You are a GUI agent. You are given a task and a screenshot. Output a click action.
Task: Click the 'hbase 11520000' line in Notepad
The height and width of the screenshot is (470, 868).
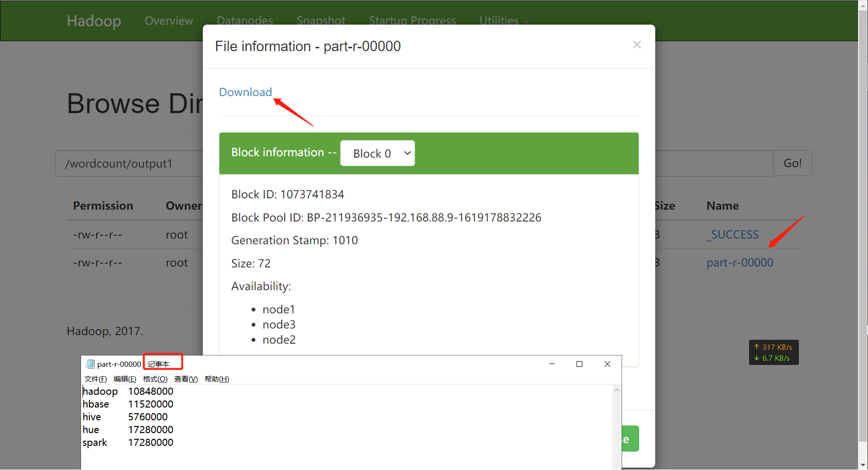click(x=128, y=404)
